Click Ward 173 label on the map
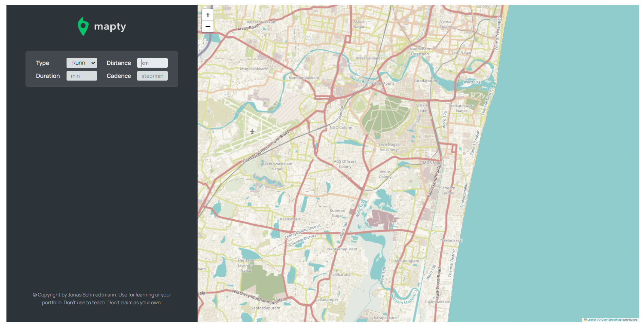644x324 pixels. [472, 82]
